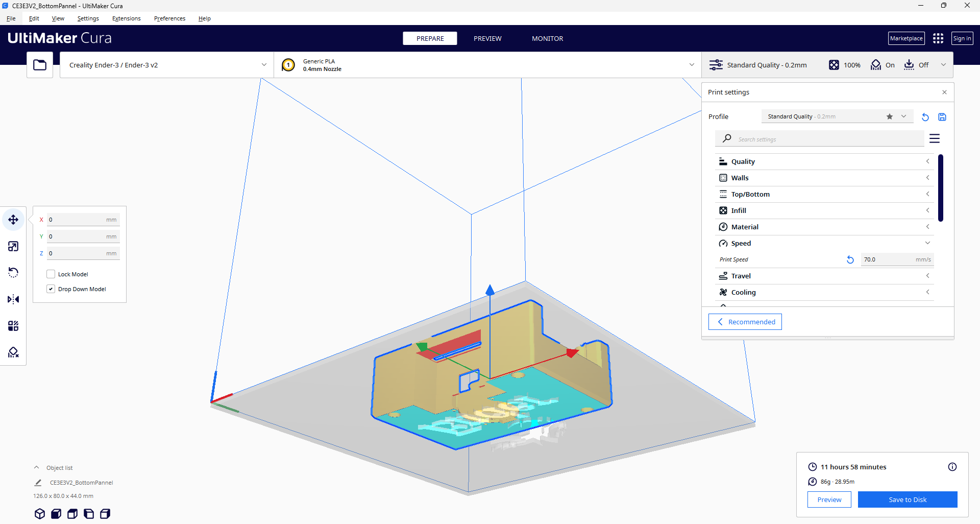
Task: Switch to left side view cube icon
Action: coord(89,514)
